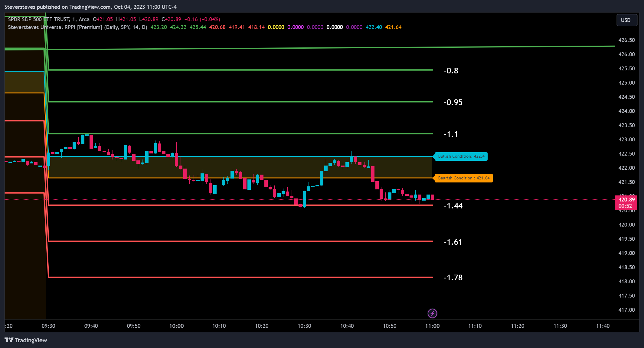The height and width of the screenshot is (348, 644).
Task: Click the 09:30 time axis label
Action: [x=48, y=326]
